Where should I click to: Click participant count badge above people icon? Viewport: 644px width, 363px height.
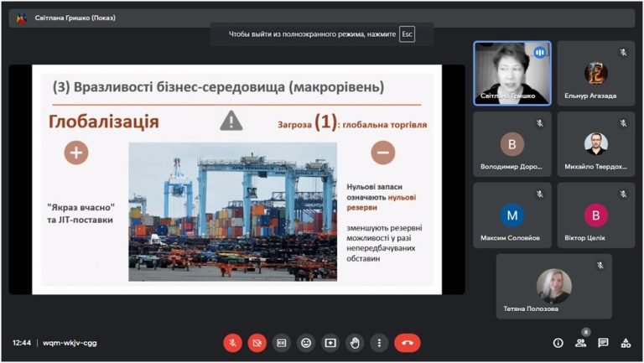[586, 331]
